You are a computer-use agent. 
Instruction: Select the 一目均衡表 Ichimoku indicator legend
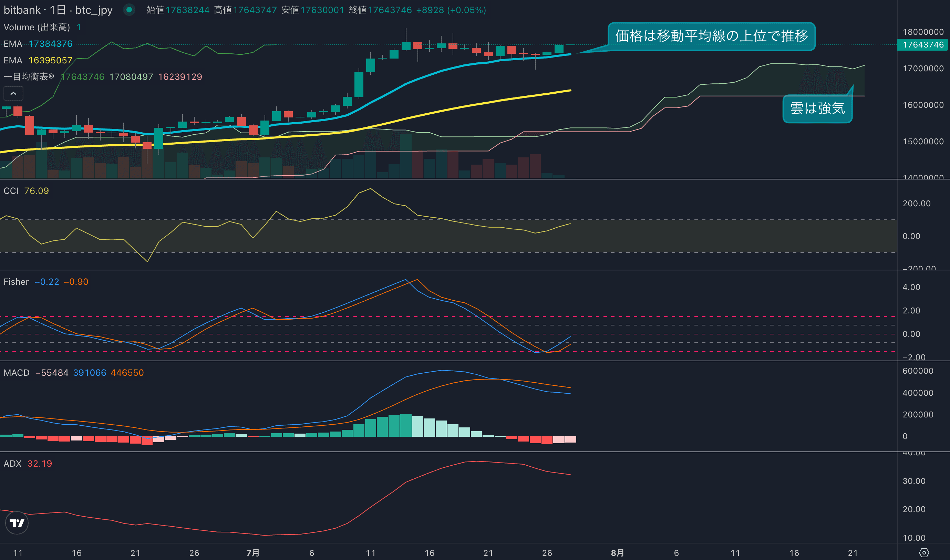pyautogui.click(x=29, y=76)
